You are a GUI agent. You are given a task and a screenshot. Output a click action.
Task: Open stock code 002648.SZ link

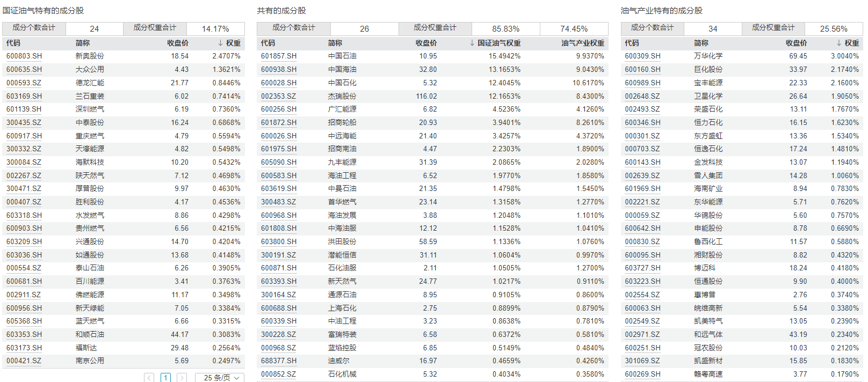click(643, 96)
